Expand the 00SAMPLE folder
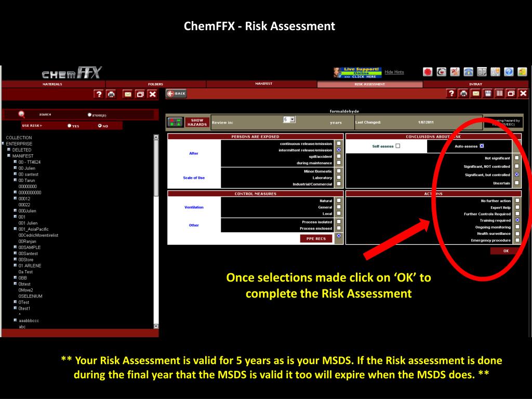532x399 pixels. pos(15,247)
